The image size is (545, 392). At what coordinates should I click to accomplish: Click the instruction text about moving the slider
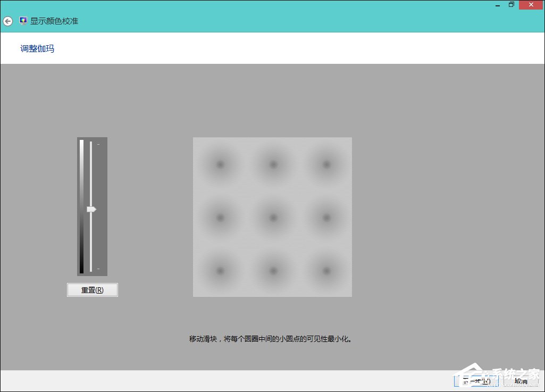tap(272, 338)
